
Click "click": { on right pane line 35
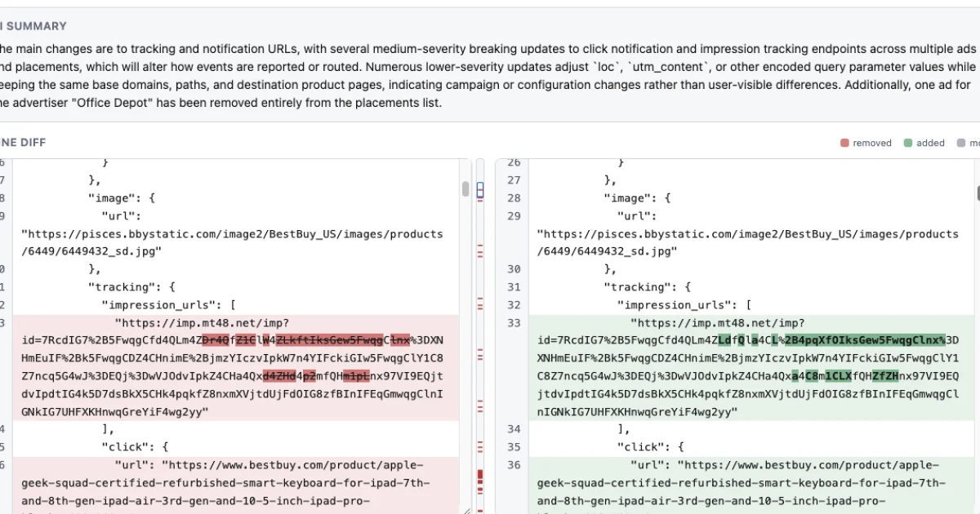(x=650, y=446)
